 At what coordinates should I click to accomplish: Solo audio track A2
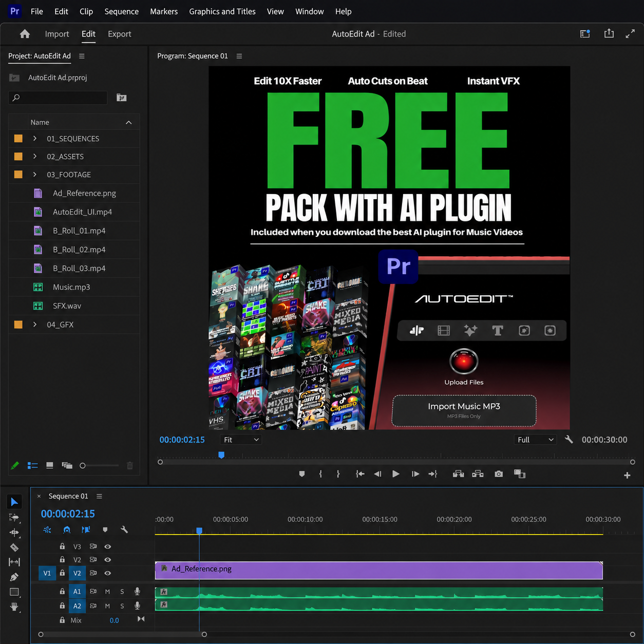[122, 606]
